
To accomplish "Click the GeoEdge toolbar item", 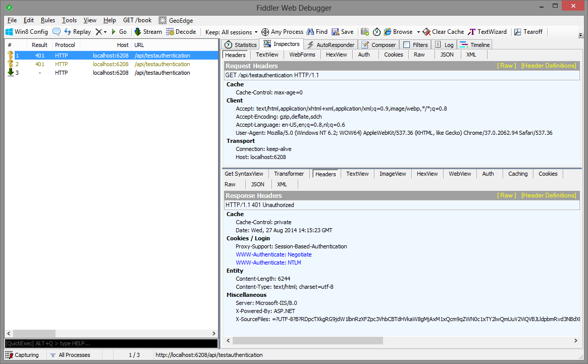I will [176, 21].
